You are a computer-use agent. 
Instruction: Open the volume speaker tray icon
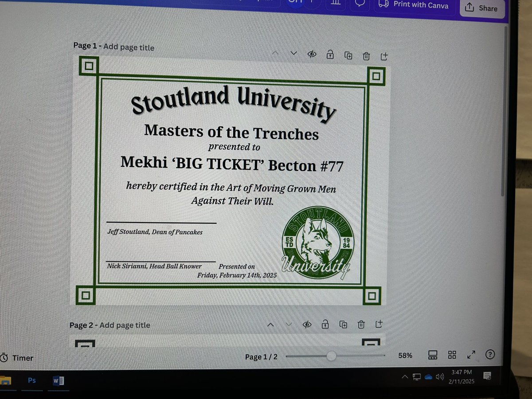(439, 377)
